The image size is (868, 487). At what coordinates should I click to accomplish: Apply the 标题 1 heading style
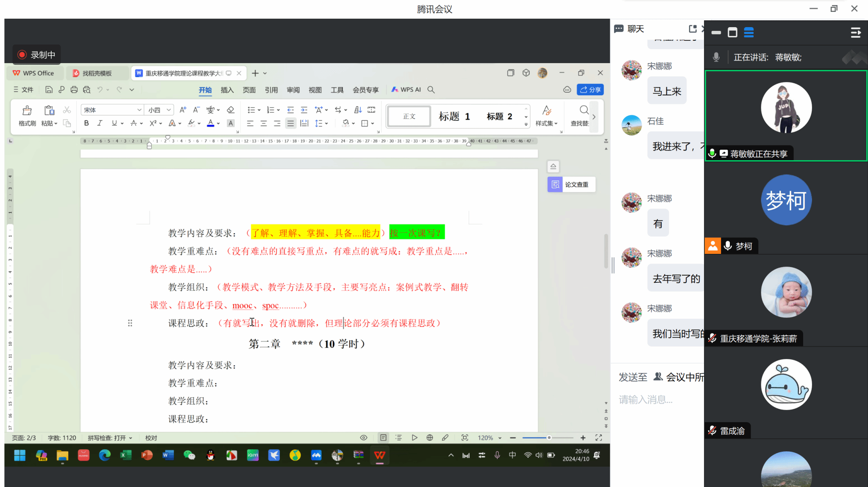[454, 116]
